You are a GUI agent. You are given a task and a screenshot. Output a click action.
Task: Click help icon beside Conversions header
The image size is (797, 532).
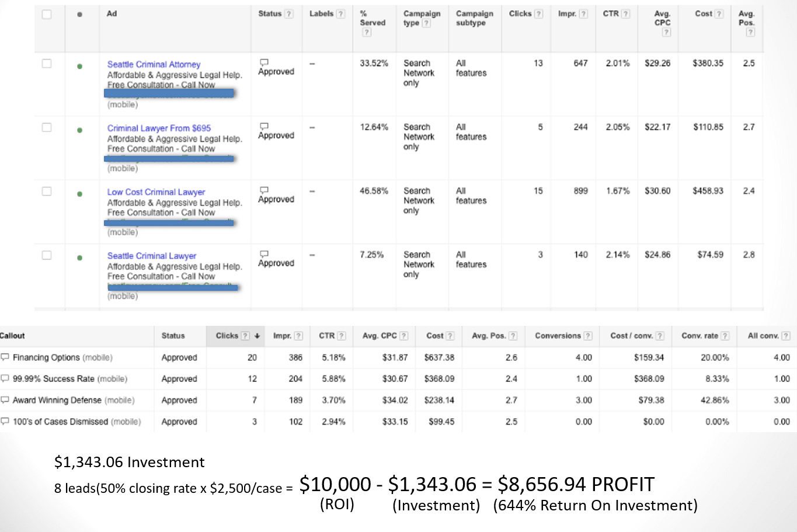(x=587, y=336)
